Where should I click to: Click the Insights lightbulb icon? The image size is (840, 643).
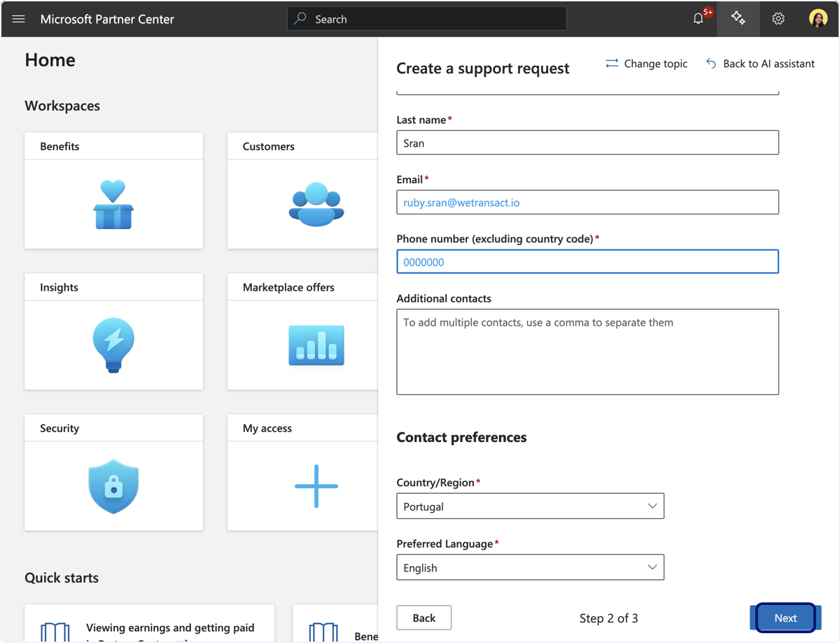(113, 345)
